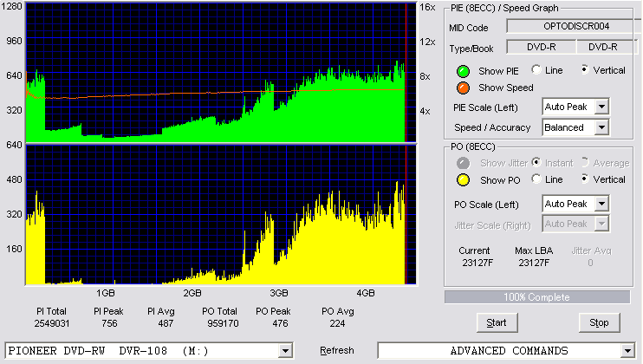Click the PO Total value 959170

223,323
